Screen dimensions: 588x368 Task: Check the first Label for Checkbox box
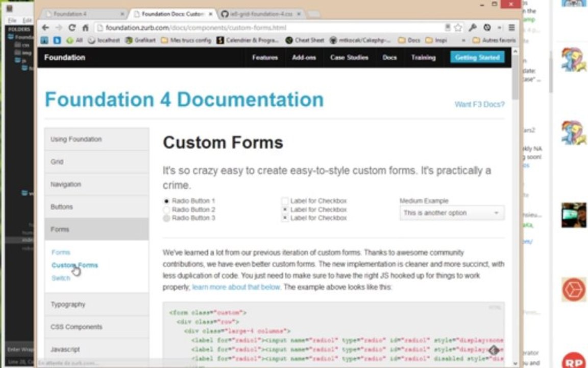tap(285, 201)
